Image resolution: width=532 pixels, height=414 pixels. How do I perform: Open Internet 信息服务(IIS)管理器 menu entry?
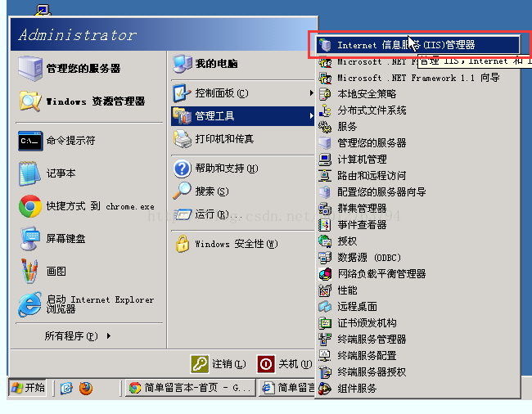[x=417, y=45]
